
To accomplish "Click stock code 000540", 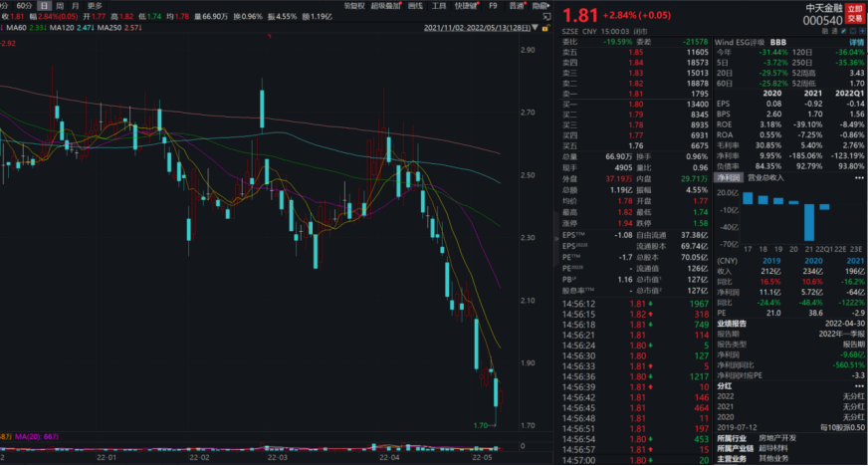I will click(x=822, y=21).
